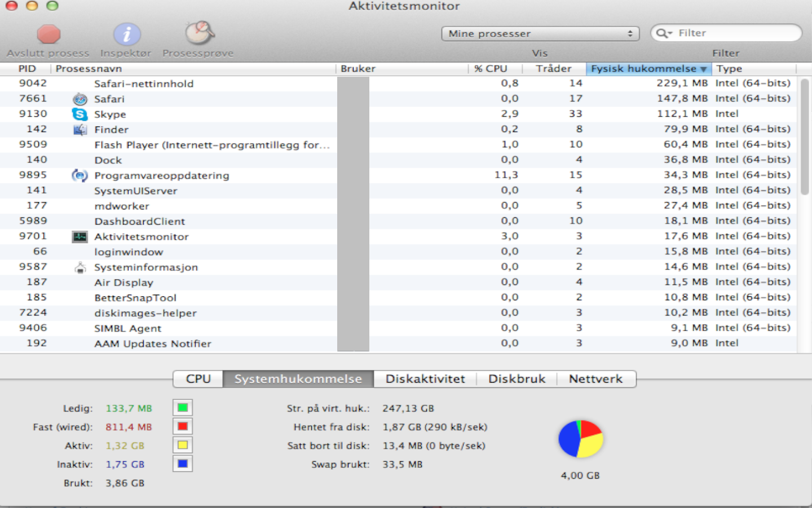Screen dimensions: 812x508
Task: Sort by the Tråder column header
Action: 554,69
